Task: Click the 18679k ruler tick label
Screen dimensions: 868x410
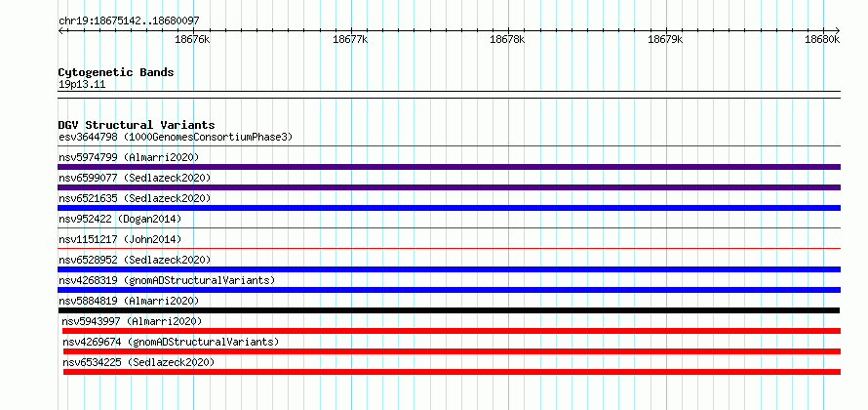Action: click(665, 39)
